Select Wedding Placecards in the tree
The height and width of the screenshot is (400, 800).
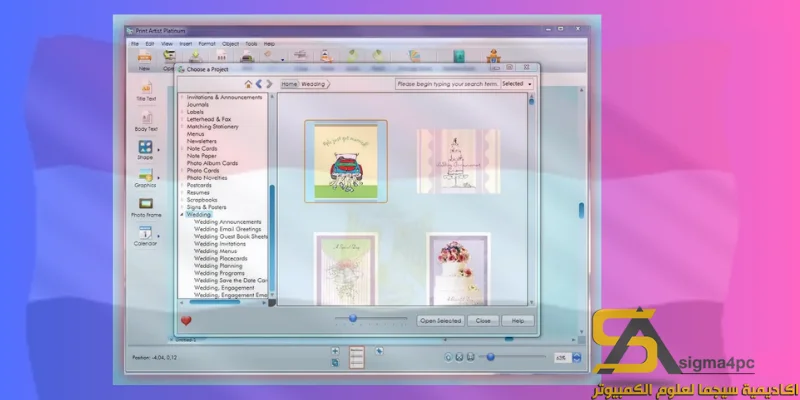[221, 259]
